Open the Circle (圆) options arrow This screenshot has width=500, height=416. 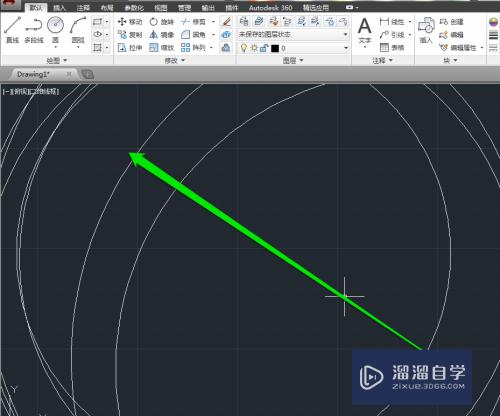click(x=55, y=47)
